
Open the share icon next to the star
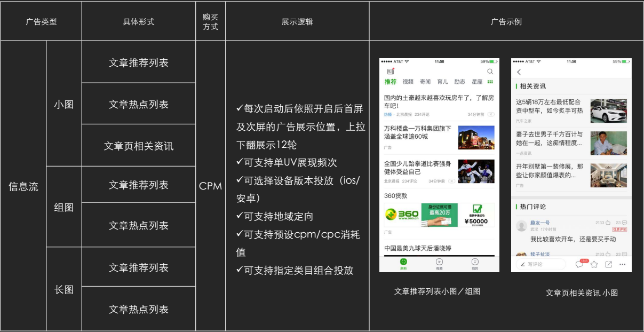(x=608, y=263)
